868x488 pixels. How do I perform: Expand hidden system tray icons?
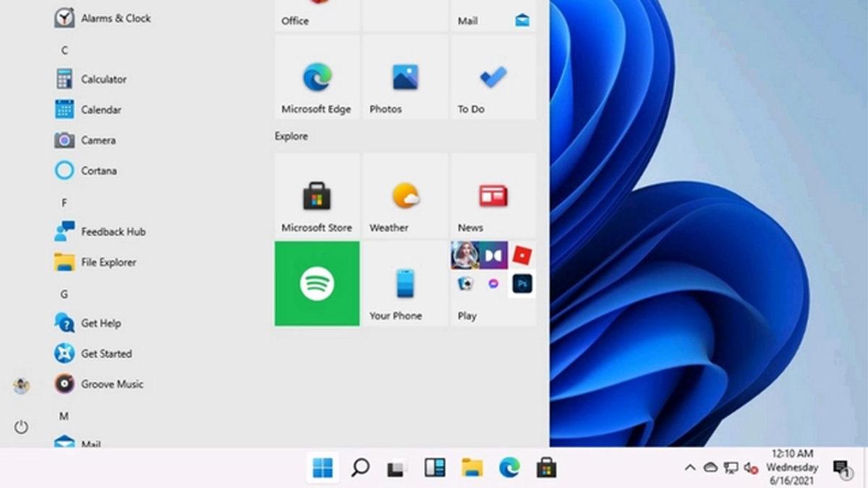click(x=689, y=468)
